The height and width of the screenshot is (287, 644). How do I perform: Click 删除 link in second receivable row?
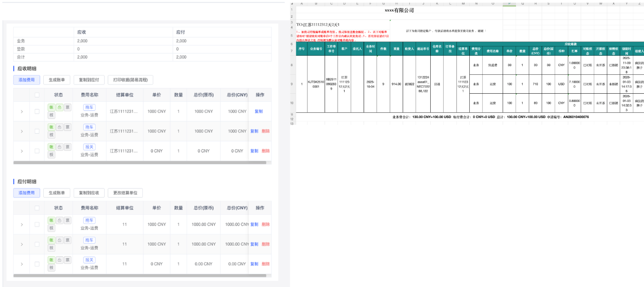pos(266,131)
